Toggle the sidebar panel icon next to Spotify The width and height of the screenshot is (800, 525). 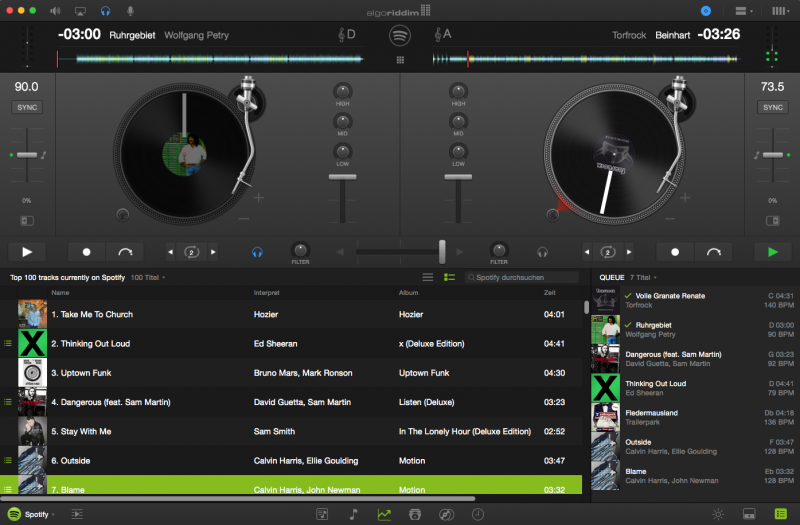77,514
